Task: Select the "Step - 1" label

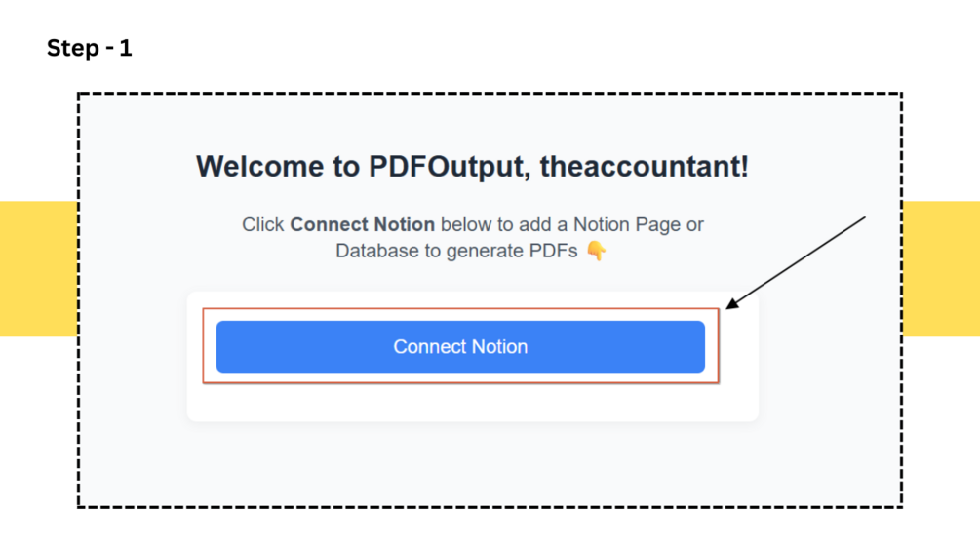Action: (x=90, y=48)
